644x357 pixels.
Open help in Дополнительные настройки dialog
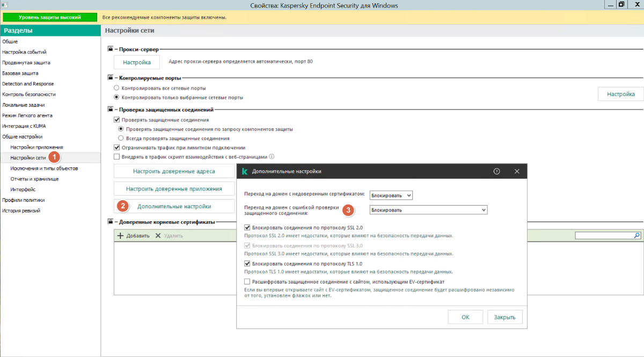pyautogui.click(x=496, y=171)
